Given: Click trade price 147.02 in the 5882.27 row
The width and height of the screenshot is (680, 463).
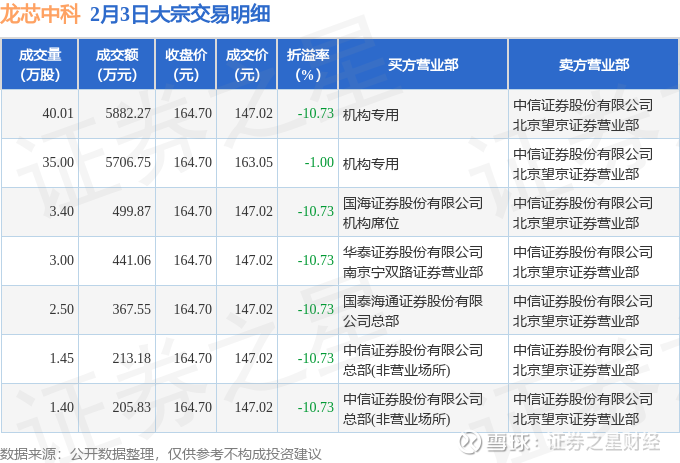Looking at the screenshot, I should (254, 114).
